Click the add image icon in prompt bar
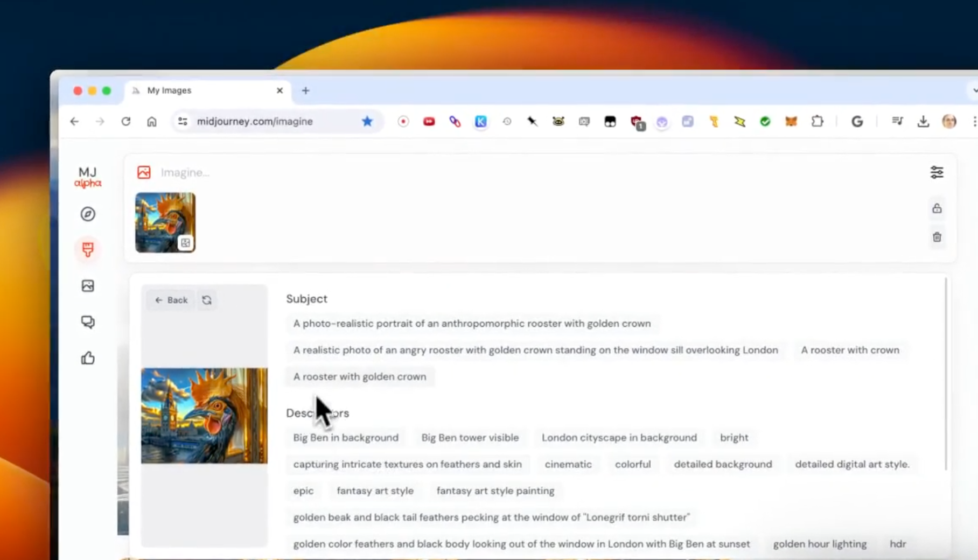The image size is (978, 560). coord(144,172)
